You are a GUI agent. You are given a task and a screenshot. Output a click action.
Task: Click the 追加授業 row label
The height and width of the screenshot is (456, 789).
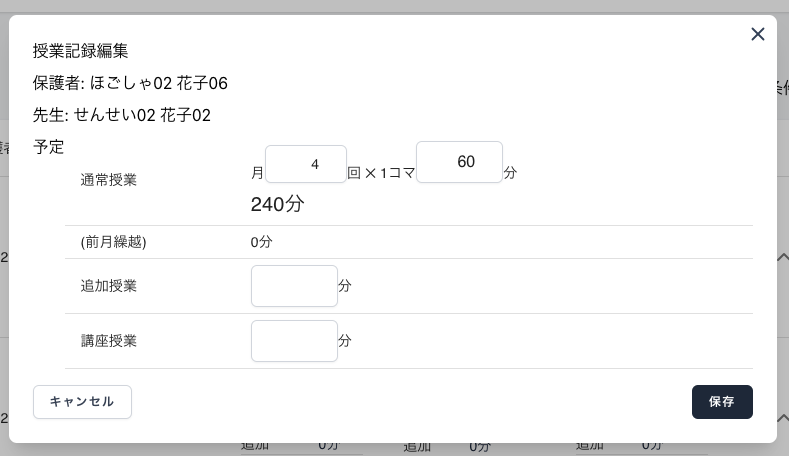[x=108, y=286]
